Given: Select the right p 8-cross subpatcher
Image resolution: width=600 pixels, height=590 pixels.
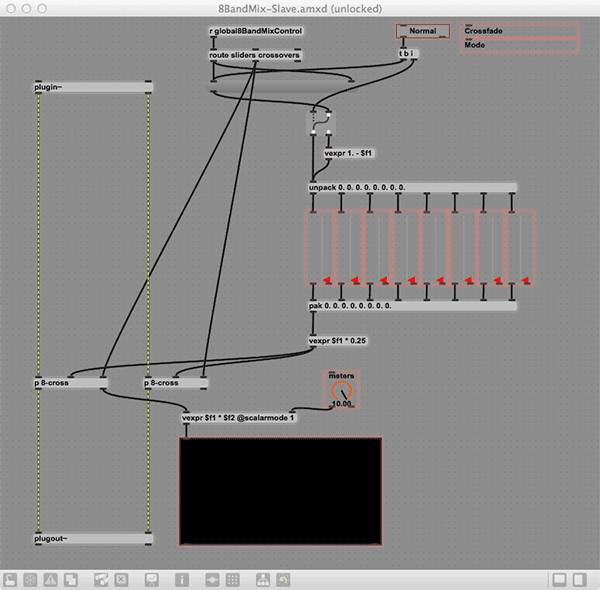Looking at the screenshot, I should tap(176, 383).
